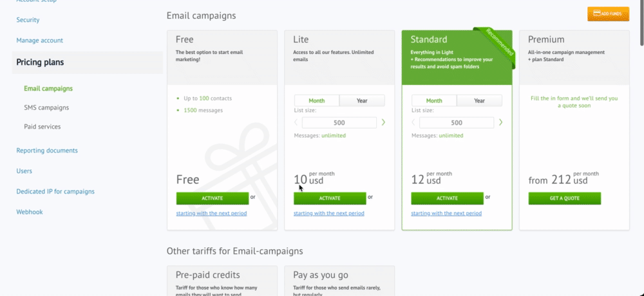Click the Add Funds button
Image resolution: width=644 pixels, height=296 pixels.
click(609, 14)
